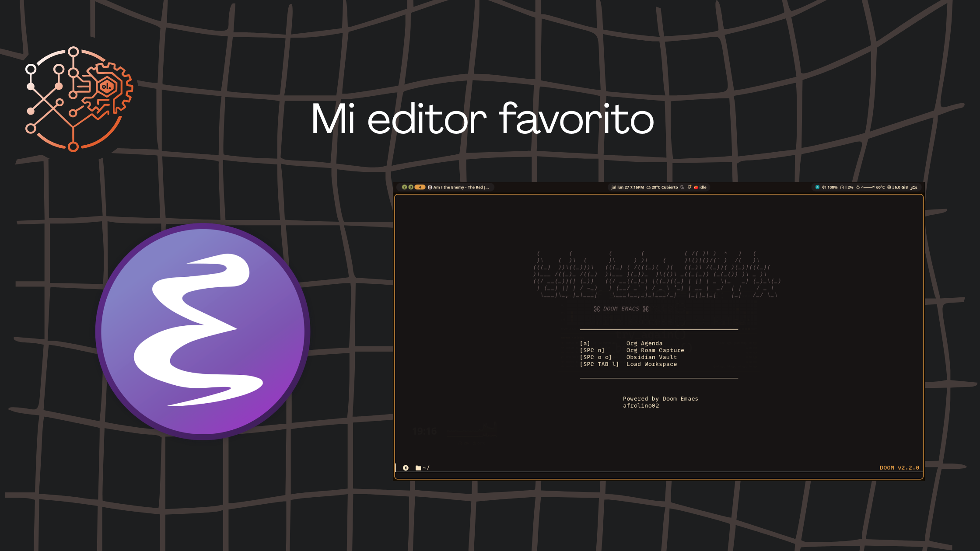This screenshot has height=551, width=980.
Task: Click the purple Emacs logo
Action: pyautogui.click(x=203, y=331)
